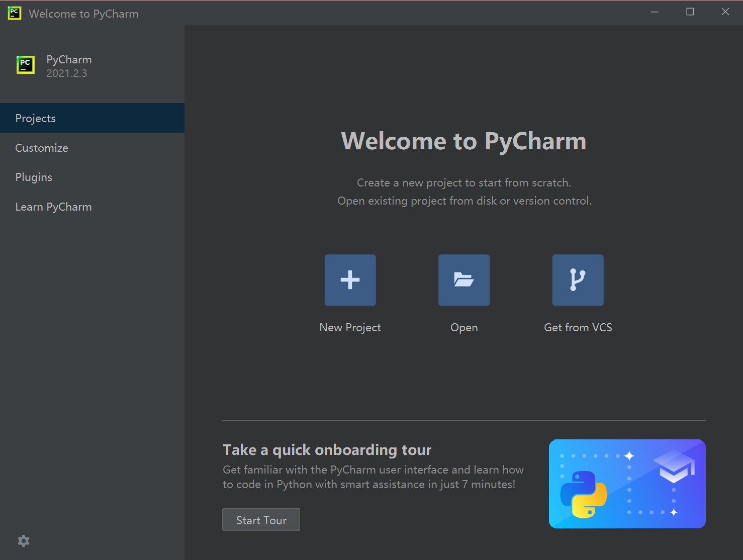
Task: Click the New Project text label
Action: (x=350, y=327)
